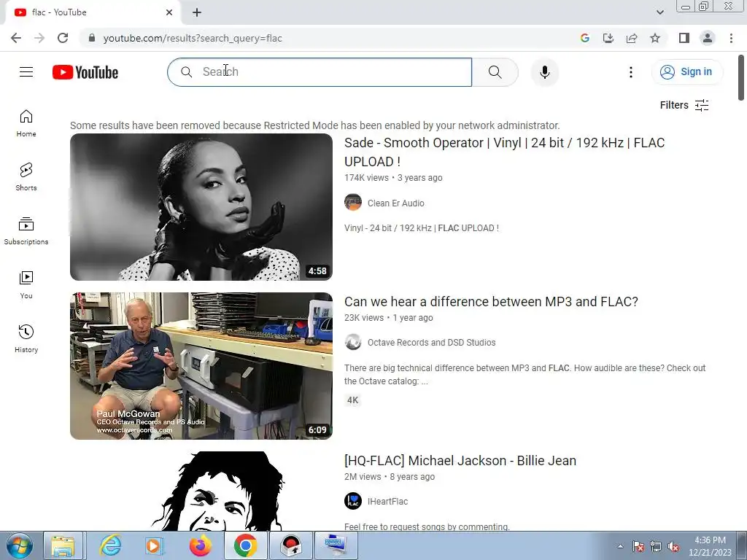Screen dimensions: 747x560
Task: Close the flac - YouTube tab
Action: click(x=169, y=12)
